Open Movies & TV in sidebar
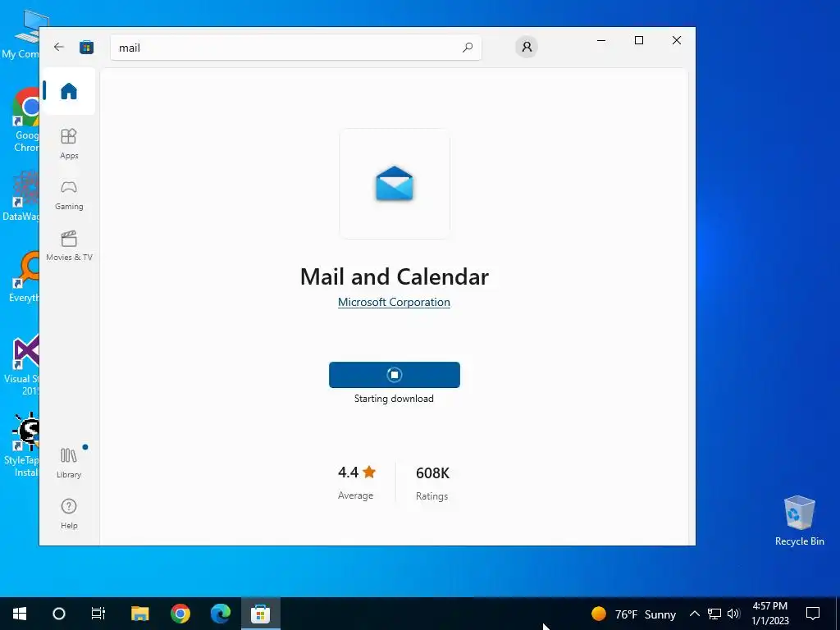Viewport: 840px width, 630px height. [x=69, y=246]
